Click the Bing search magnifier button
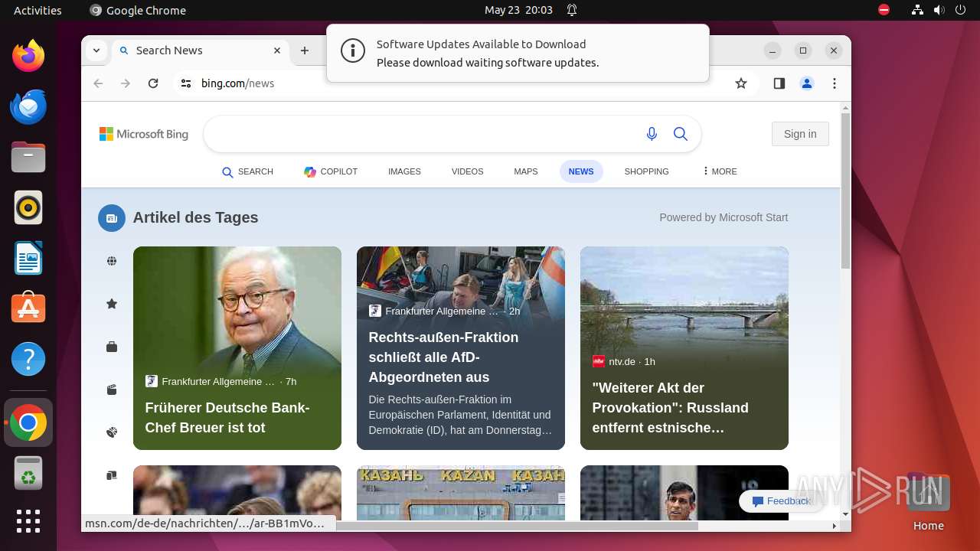The height and width of the screenshot is (551, 980). point(681,134)
